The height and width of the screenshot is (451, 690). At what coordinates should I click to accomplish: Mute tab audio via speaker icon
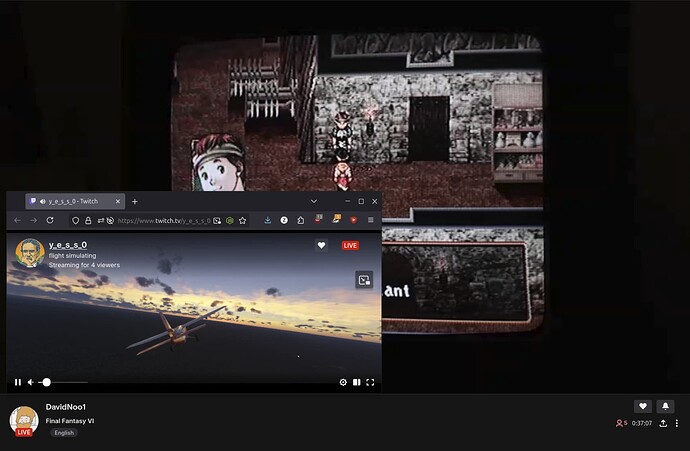click(x=43, y=201)
